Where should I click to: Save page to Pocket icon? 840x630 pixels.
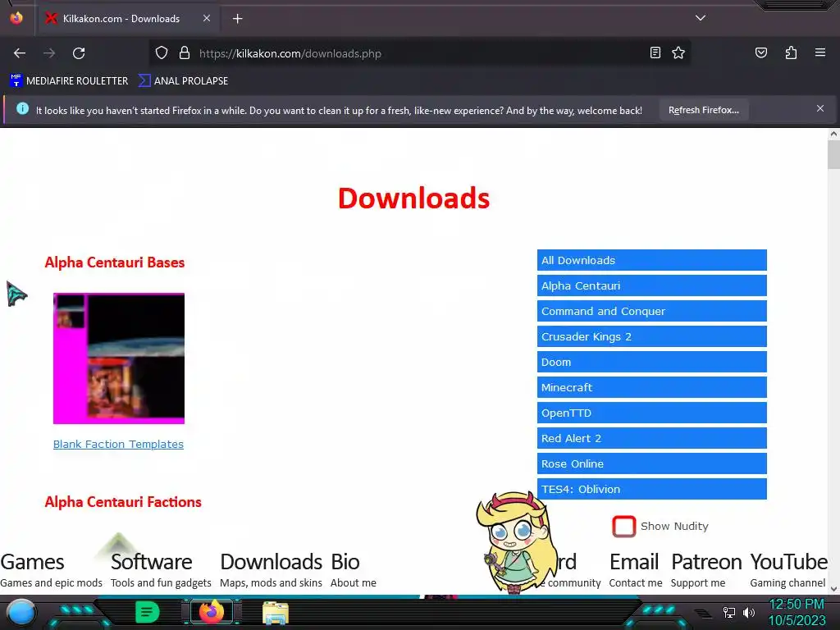click(760, 52)
